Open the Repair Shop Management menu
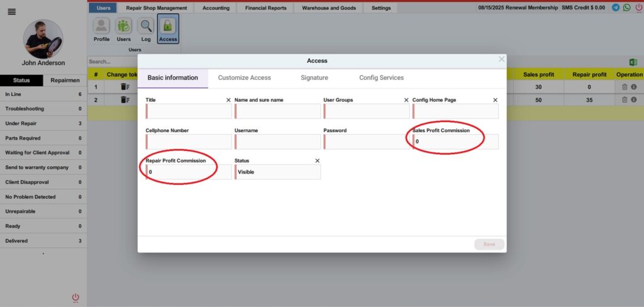The width and height of the screenshot is (644, 307). pos(157,8)
